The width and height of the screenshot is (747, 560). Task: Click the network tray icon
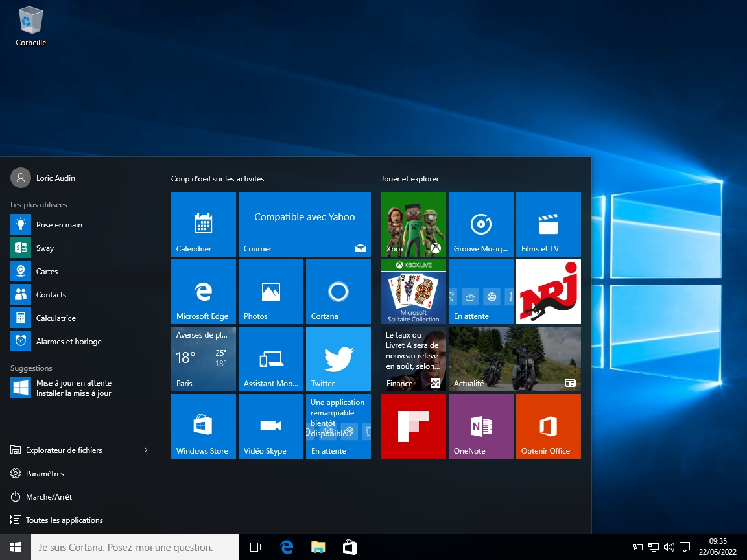(x=653, y=547)
